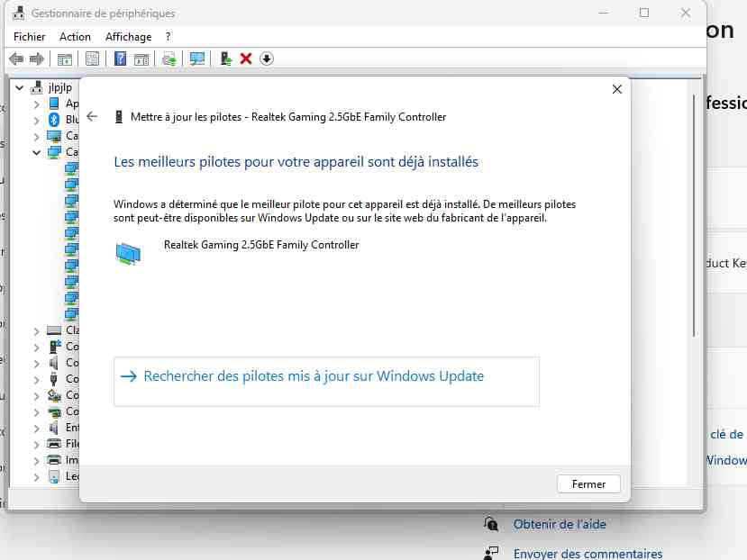The image size is (747, 560).
Task: Open 'Obtenir de l'aide' link in Settings
Action: [560, 524]
